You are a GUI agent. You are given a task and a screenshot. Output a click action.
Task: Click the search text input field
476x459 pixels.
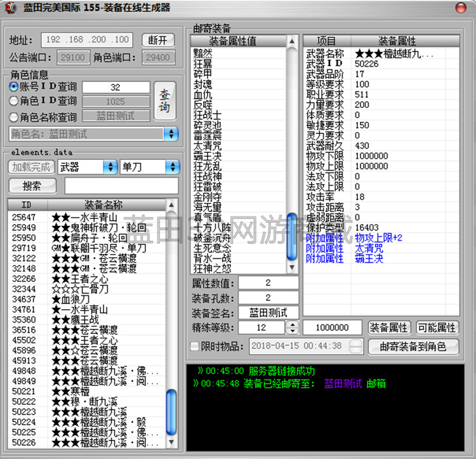pyautogui.click(x=122, y=186)
